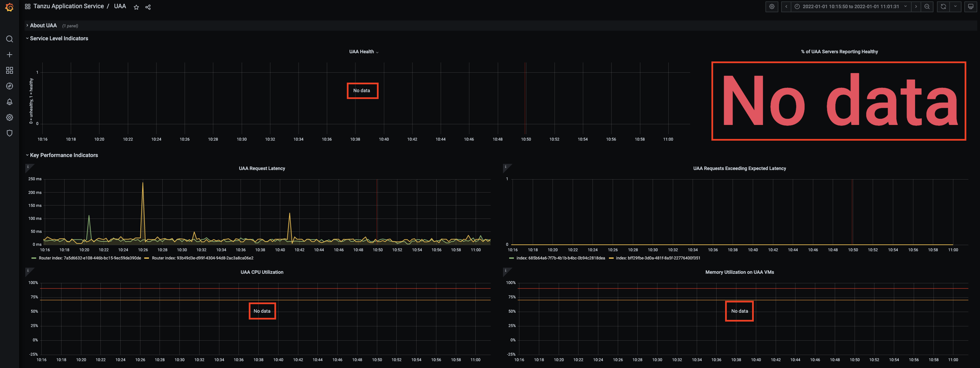Open the Alerting bell icon
The height and width of the screenshot is (368, 980).
click(x=10, y=102)
